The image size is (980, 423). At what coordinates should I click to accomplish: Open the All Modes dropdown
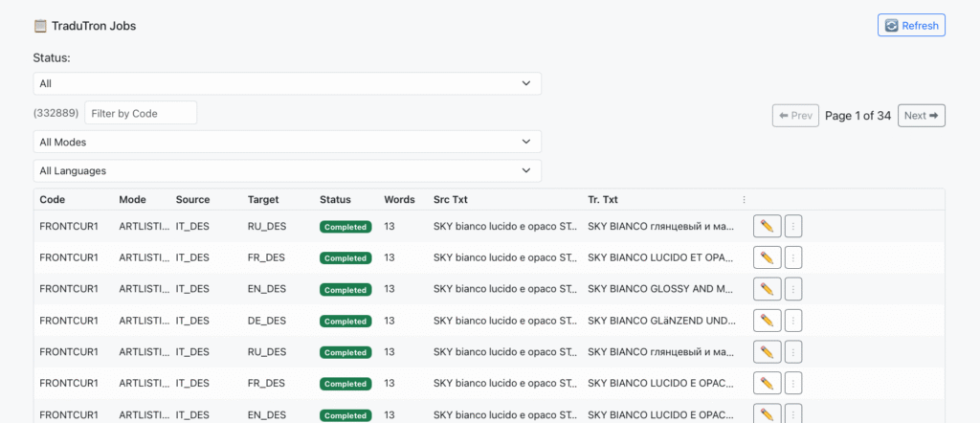point(287,142)
